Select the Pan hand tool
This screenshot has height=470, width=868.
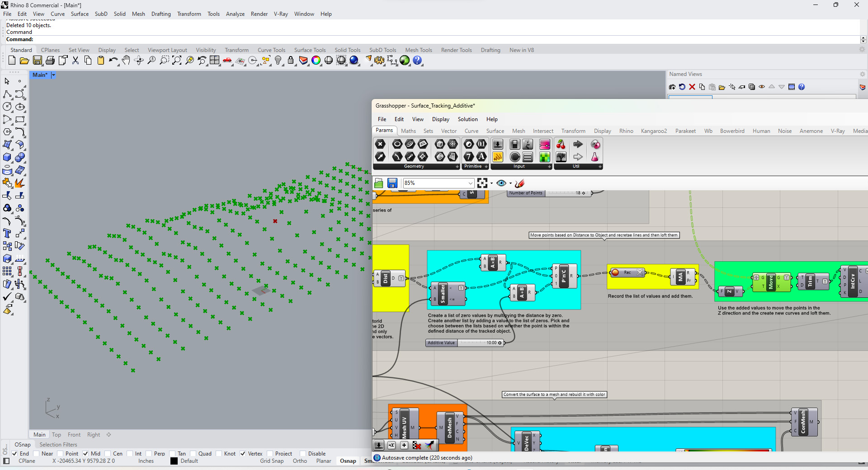[126, 61]
